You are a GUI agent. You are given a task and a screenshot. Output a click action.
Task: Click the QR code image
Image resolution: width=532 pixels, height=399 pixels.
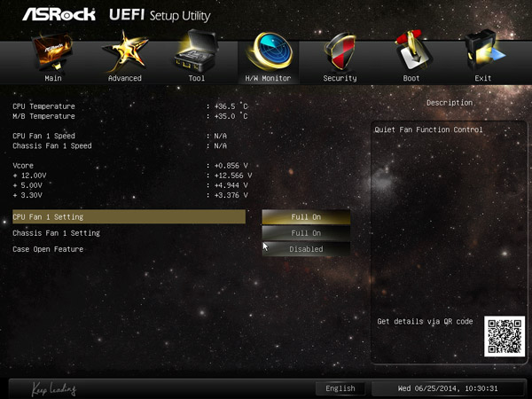(x=505, y=336)
